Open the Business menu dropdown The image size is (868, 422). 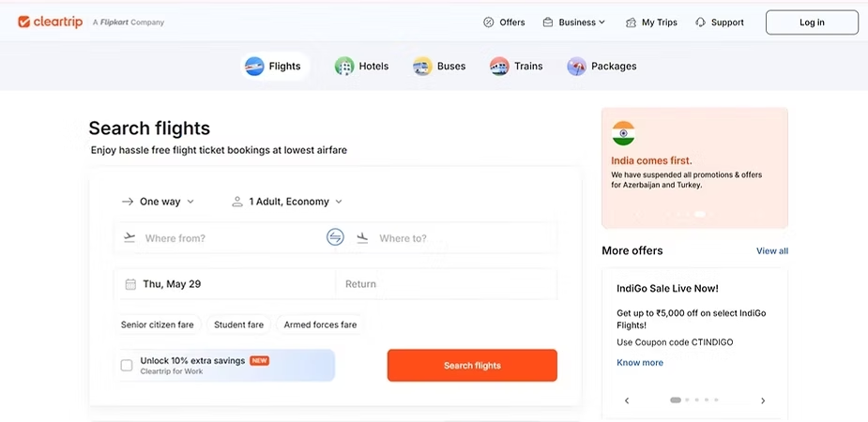574,23
